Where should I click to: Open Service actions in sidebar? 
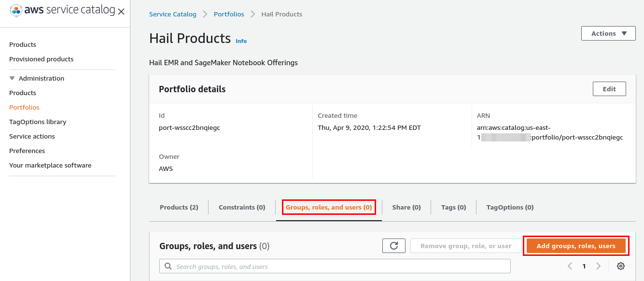pos(32,136)
